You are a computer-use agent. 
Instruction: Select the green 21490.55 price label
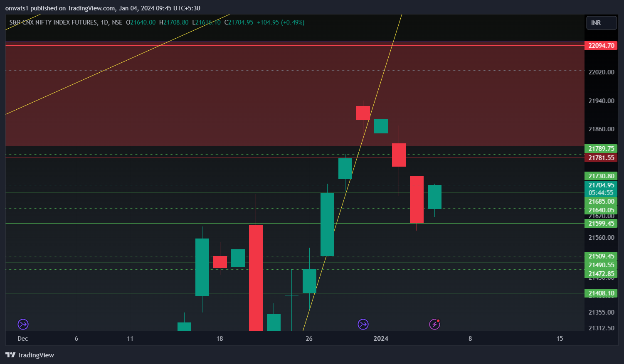[601, 265]
